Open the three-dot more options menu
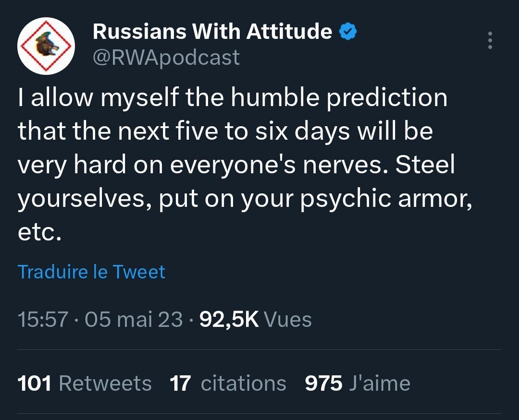 tap(490, 41)
